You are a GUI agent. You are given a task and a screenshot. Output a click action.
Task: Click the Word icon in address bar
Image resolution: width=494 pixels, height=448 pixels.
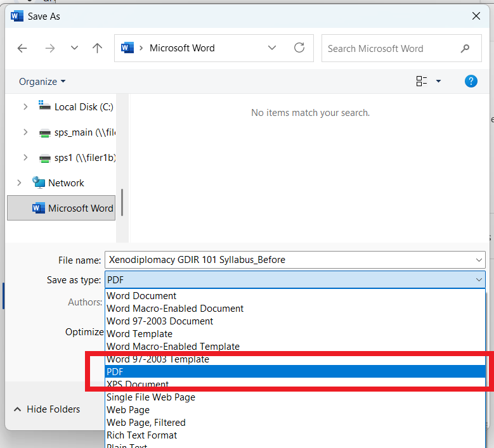pos(127,48)
